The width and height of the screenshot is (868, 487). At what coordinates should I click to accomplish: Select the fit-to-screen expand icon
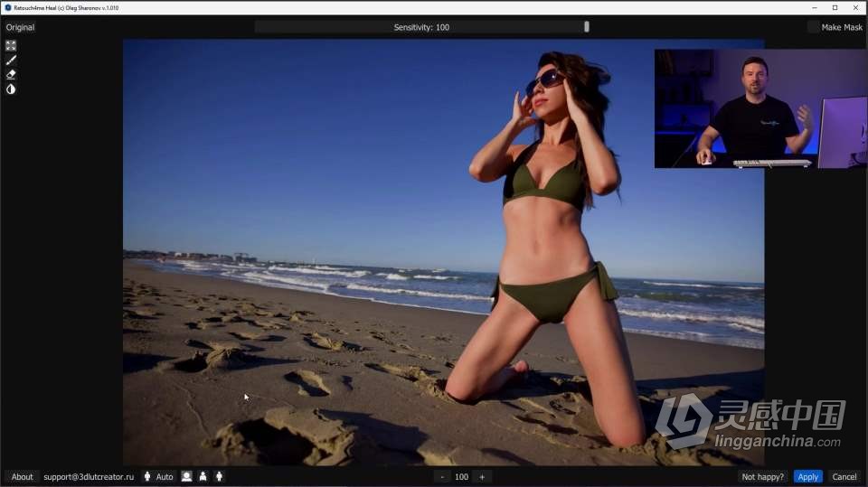[x=11, y=45]
